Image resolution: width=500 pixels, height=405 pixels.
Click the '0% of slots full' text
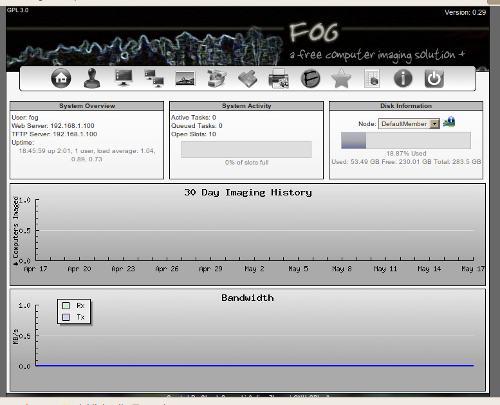tap(246, 163)
